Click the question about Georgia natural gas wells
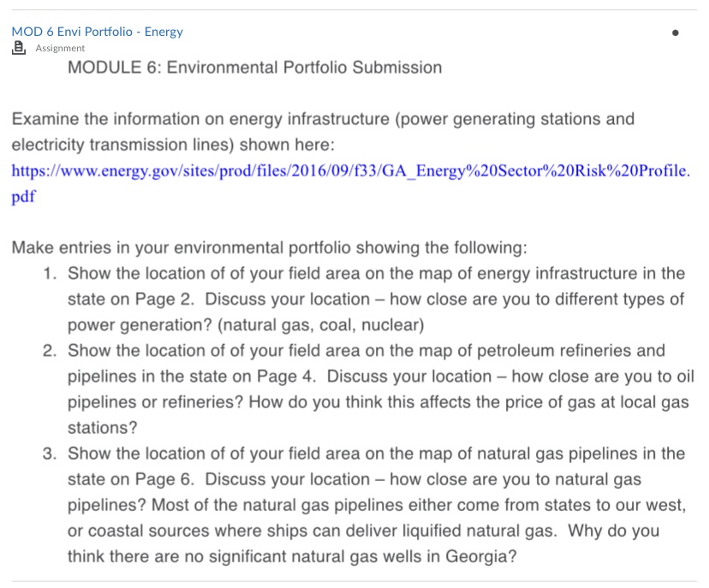 (291, 556)
